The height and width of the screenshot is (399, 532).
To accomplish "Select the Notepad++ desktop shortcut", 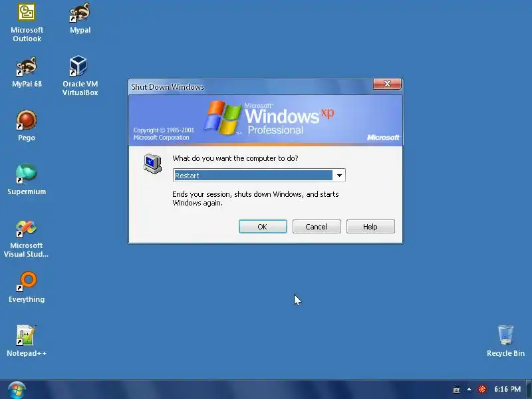I will point(27,341).
